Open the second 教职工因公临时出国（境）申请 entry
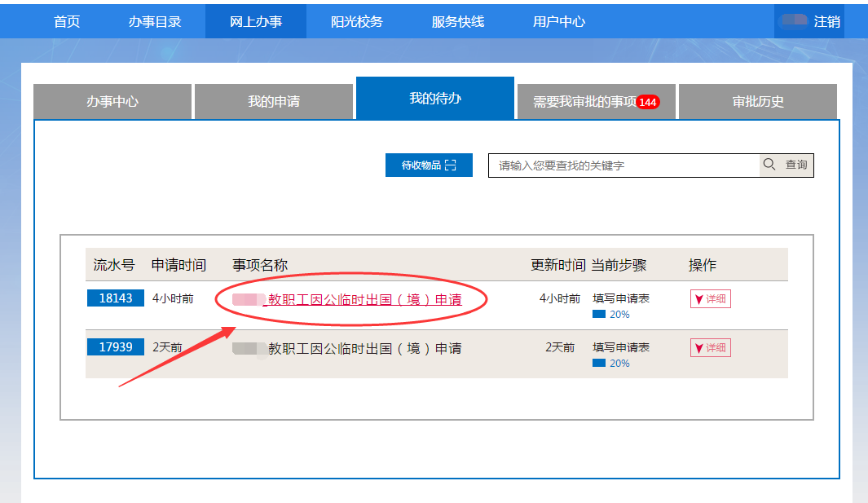Image resolution: width=868 pixels, height=503 pixels. (x=364, y=349)
